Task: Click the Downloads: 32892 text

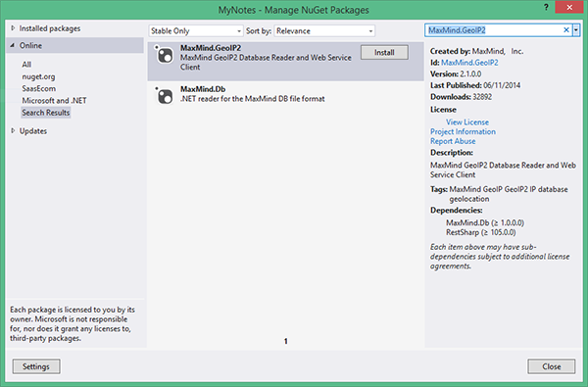Action: click(x=461, y=97)
